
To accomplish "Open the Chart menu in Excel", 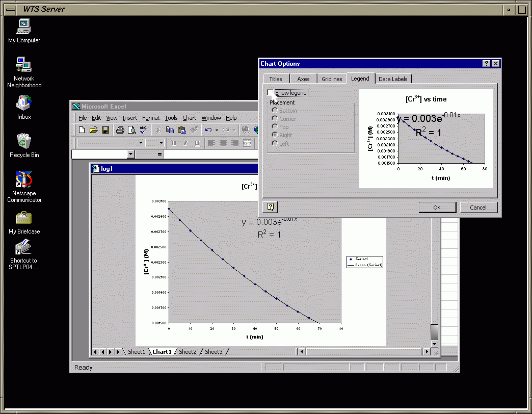I will coord(189,118).
